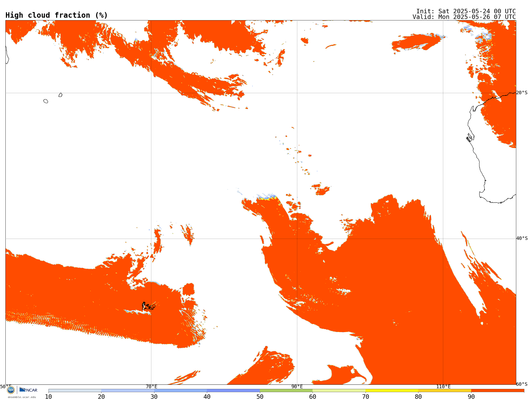
Task: Click the '90°E' longitude label
Action: click(x=297, y=387)
